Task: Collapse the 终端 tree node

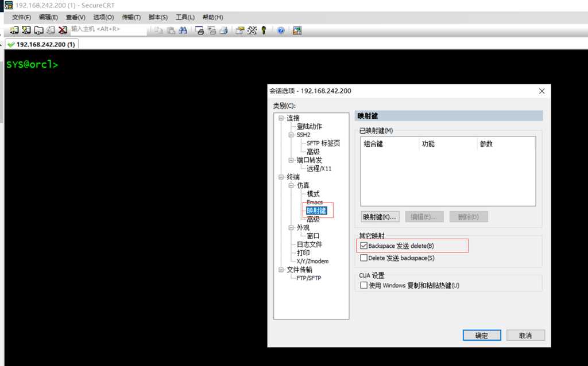Action: pyautogui.click(x=281, y=177)
